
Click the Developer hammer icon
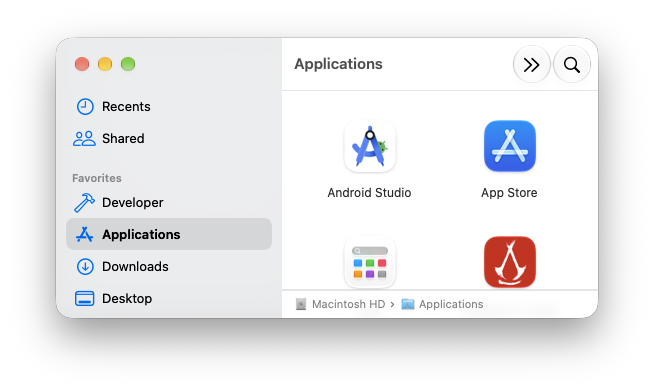pos(84,203)
